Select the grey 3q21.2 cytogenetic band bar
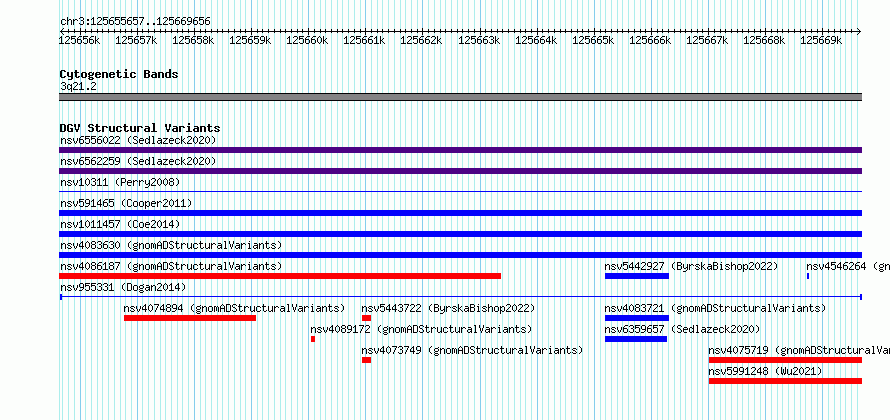The width and height of the screenshot is (890, 420). point(460,97)
